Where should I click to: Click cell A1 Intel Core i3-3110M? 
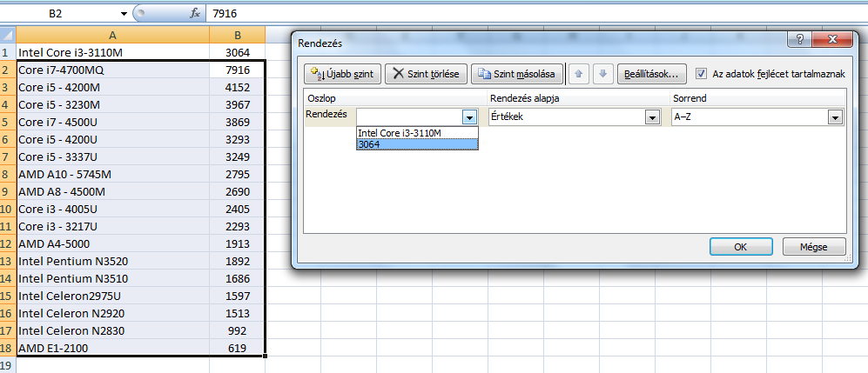113,52
